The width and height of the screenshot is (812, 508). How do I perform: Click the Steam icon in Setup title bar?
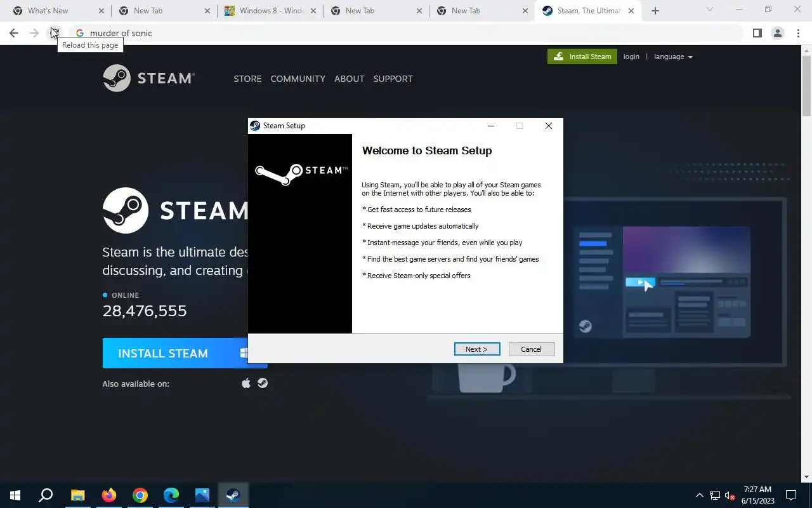tap(255, 126)
